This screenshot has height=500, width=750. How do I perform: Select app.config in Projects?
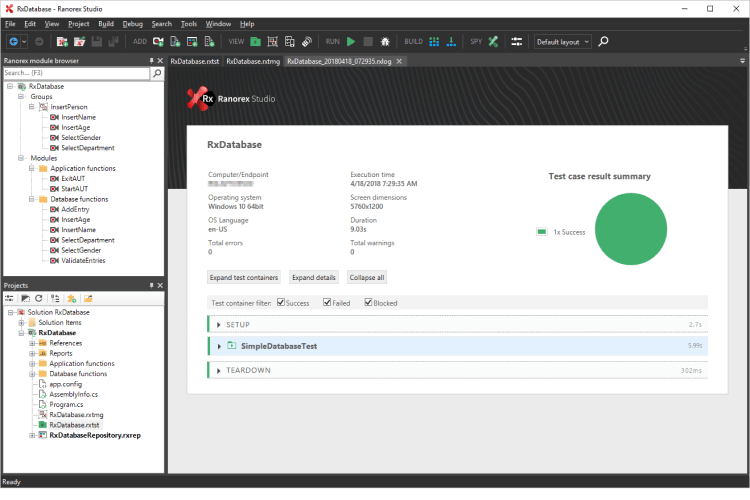(x=66, y=384)
